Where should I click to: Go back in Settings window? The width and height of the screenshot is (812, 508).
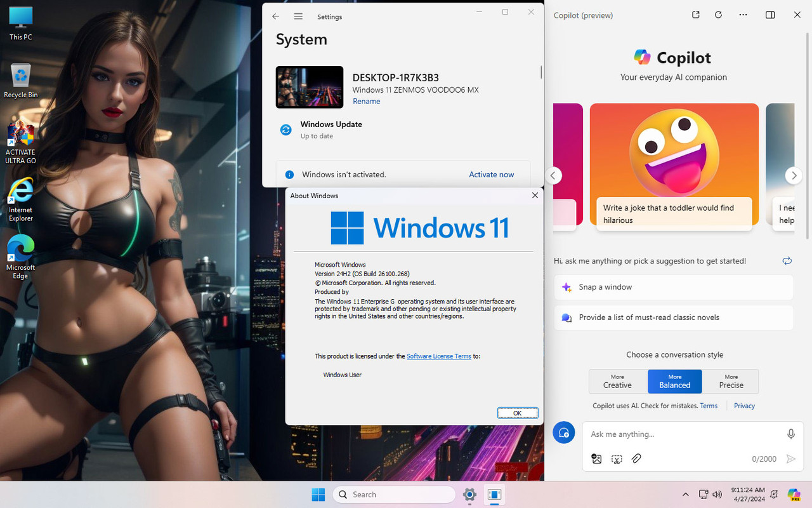(x=275, y=17)
